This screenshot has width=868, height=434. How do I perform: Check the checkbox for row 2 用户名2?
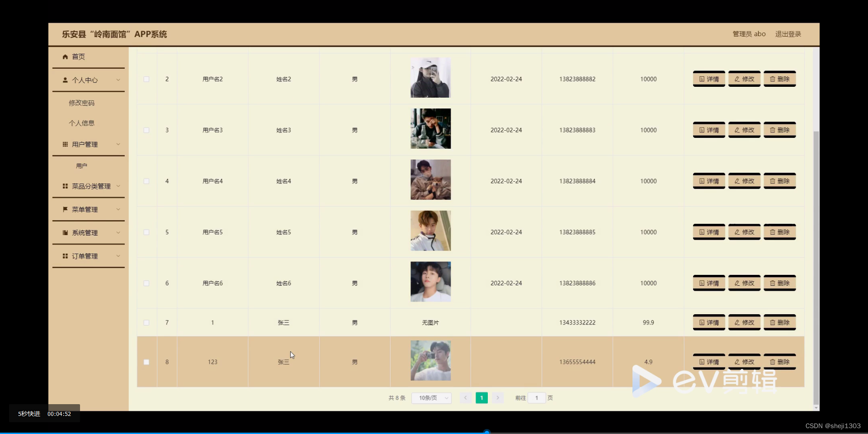click(x=146, y=79)
